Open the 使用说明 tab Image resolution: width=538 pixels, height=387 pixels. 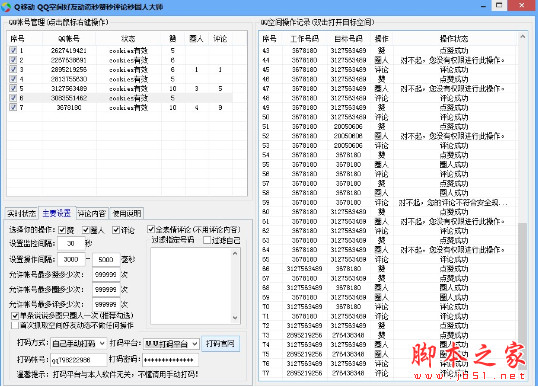point(127,214)
